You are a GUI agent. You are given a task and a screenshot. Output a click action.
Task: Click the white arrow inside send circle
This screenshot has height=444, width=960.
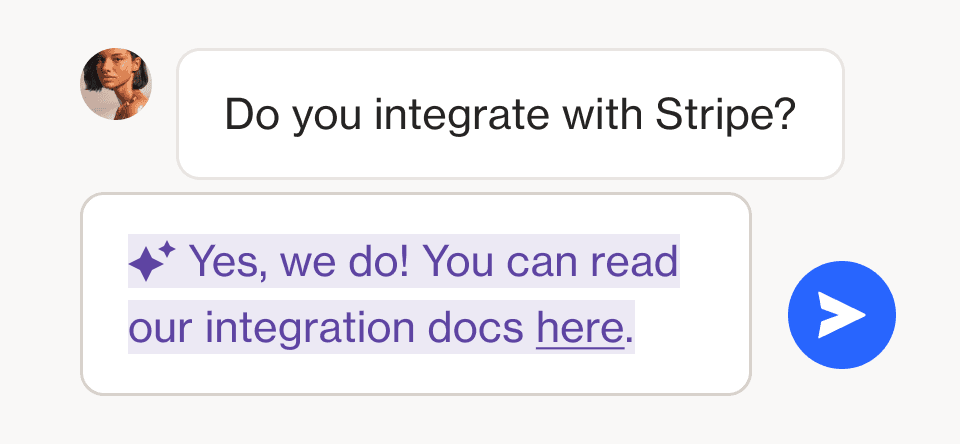[842, 315]
